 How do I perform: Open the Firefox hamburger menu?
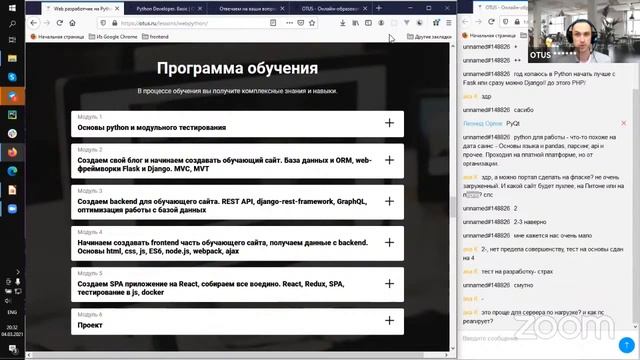click(449, 23)
